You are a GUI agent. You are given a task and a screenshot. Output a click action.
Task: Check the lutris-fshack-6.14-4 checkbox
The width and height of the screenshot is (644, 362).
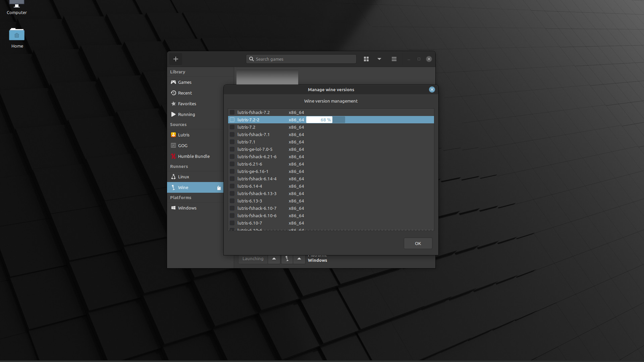[232, 179]
